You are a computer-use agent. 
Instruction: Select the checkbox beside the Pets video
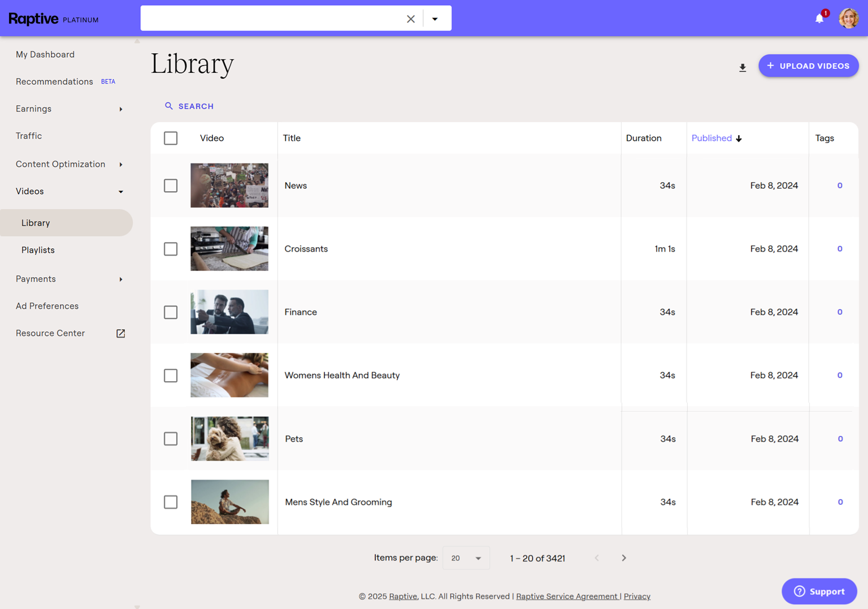coord(171,439)
